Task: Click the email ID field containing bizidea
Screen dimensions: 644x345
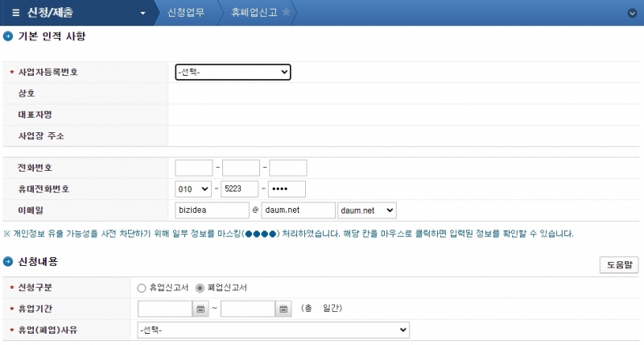Action: click(x=212, y=210)
